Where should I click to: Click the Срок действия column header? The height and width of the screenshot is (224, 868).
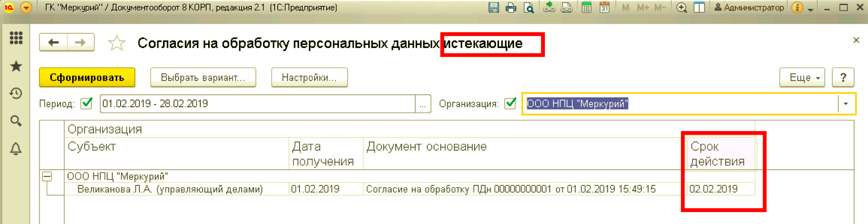721,153
